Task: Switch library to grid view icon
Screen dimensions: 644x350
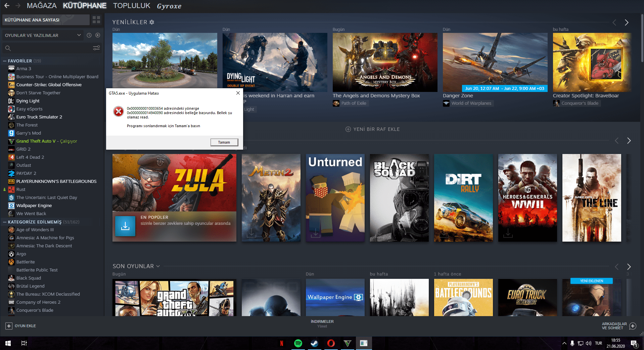Action: [96, 20]
